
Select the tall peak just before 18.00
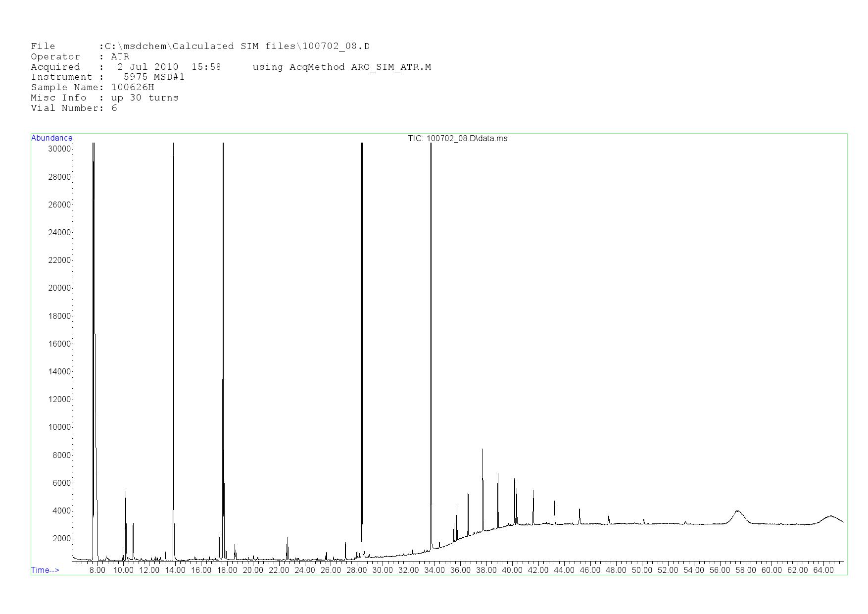pos(223,297)
